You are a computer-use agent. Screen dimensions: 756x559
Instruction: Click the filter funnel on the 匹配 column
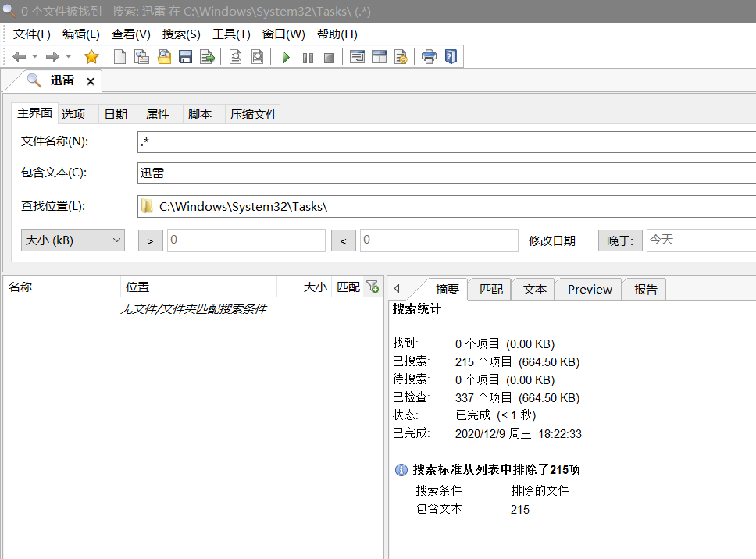[373, 287]
